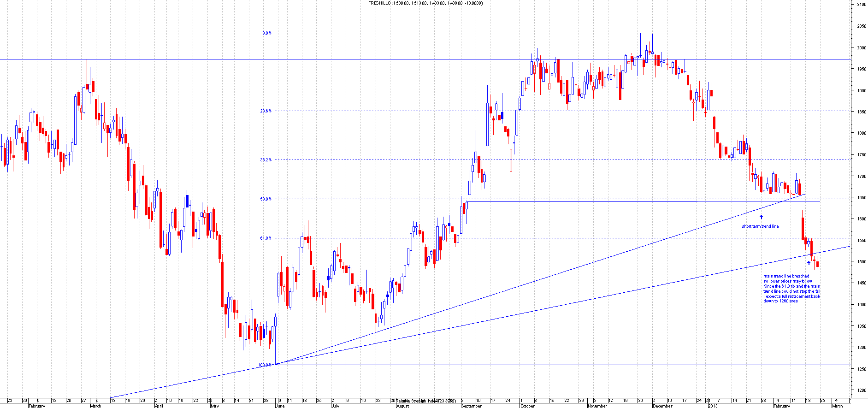This screenshot has height=408, width=868.
Task: Select the 23.6% Fibonacci retracement label
Action: (266, 111)
